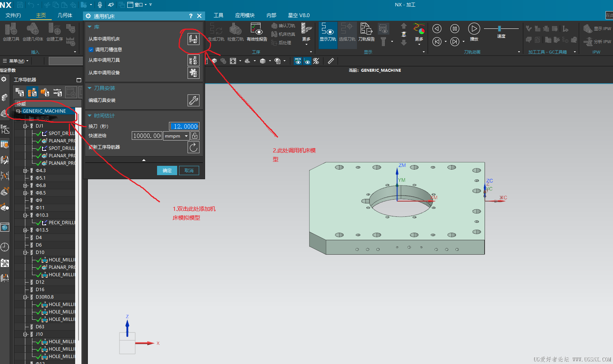The image size is (613, 364).
Task: Collapse the 时间估计 section
Action: click(x=90, y=116)
